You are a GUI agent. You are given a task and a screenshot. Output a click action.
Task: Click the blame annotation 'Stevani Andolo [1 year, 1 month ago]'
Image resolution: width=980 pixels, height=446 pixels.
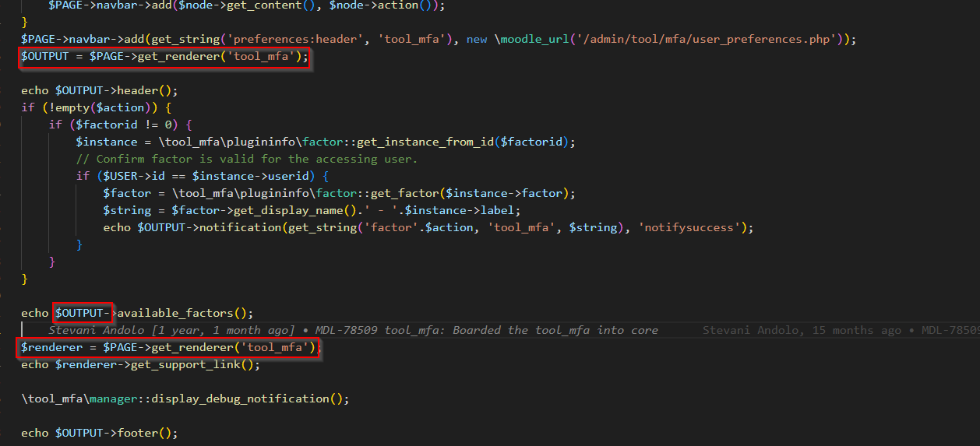(171, 330)
